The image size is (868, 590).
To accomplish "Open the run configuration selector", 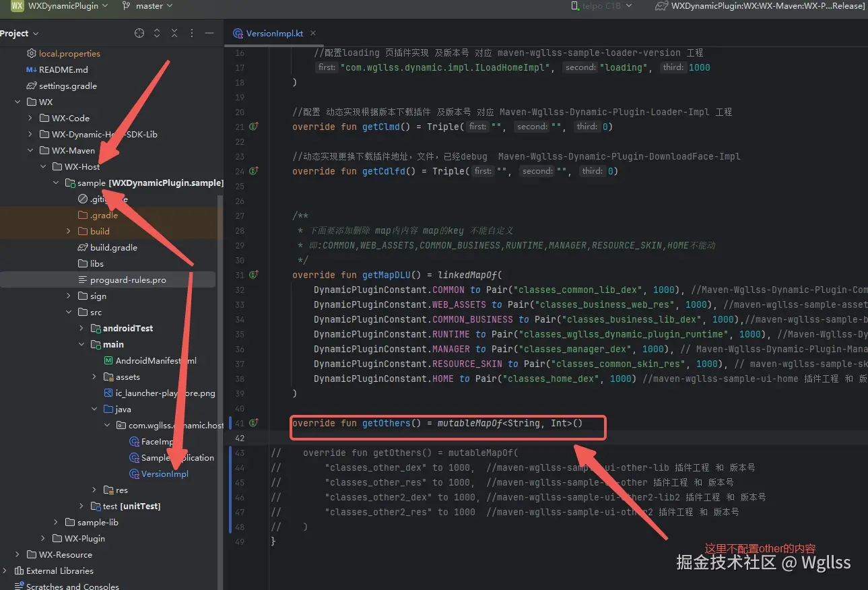I will 759,5.
